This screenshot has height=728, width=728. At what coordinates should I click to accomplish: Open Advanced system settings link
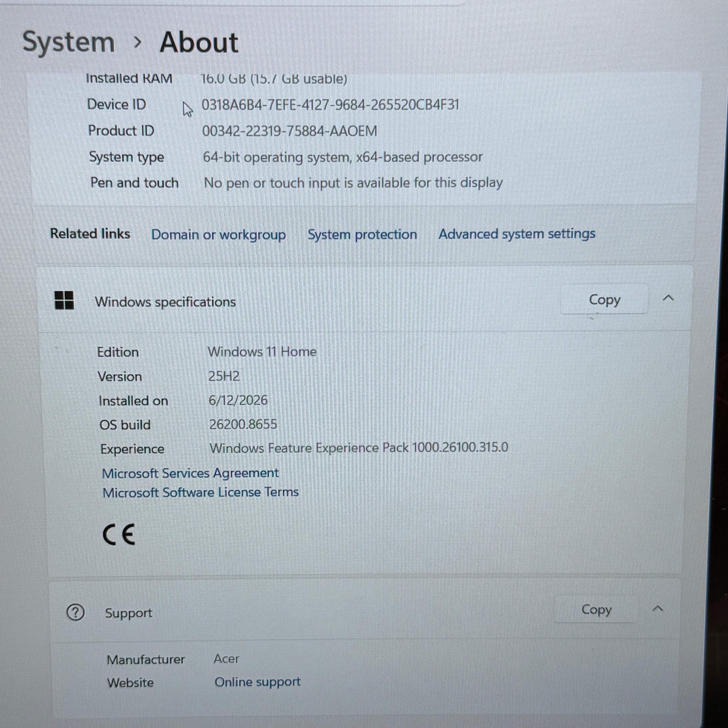click(x=517, y=234)
